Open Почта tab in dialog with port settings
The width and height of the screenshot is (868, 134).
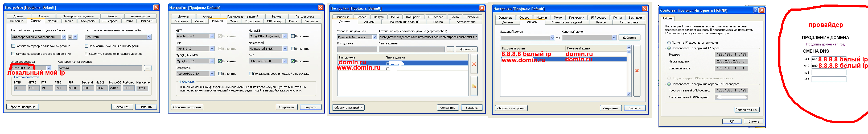[128, 21]
